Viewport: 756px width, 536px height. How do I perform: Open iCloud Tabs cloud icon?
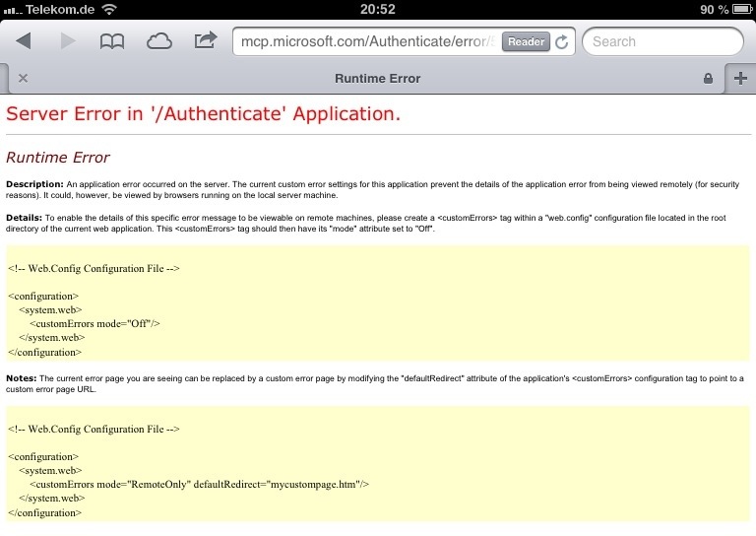click(158, 41)
